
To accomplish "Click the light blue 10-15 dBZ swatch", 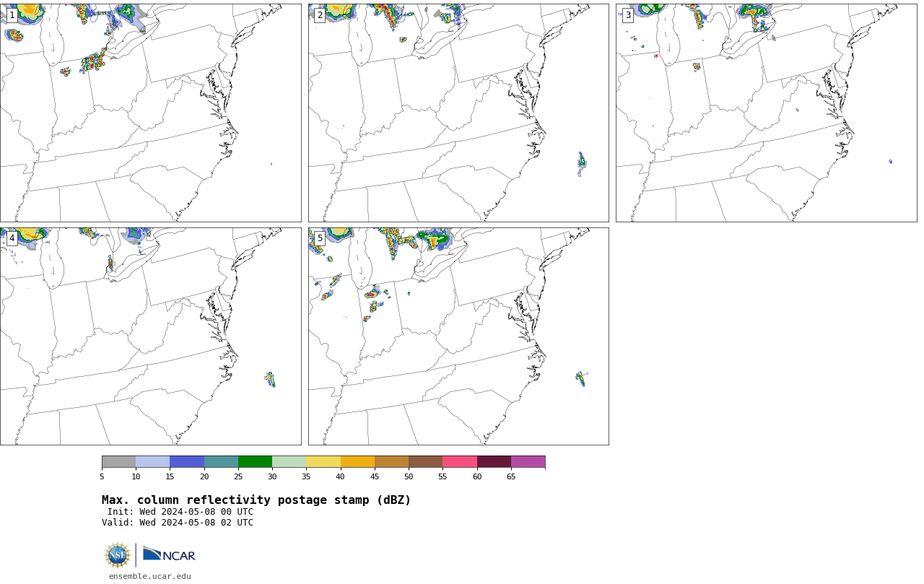I will click(x=152, y=462).
